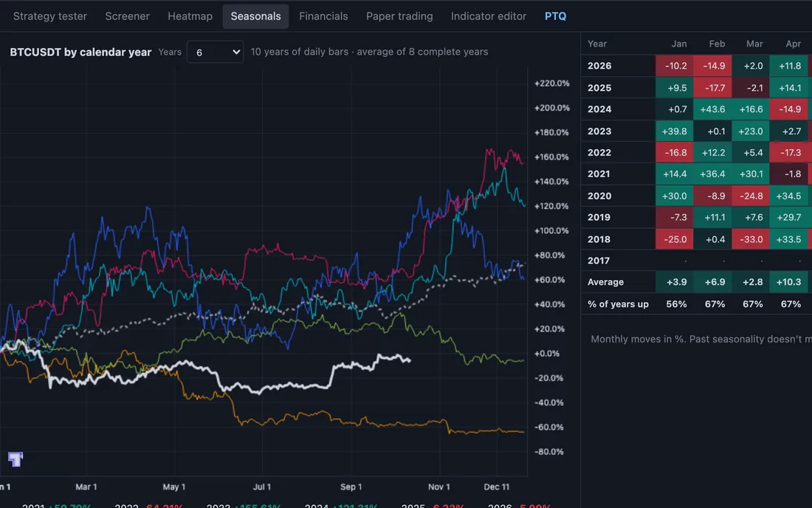
Task: Click the Feb column header
Action: click(x=717, y=44)
